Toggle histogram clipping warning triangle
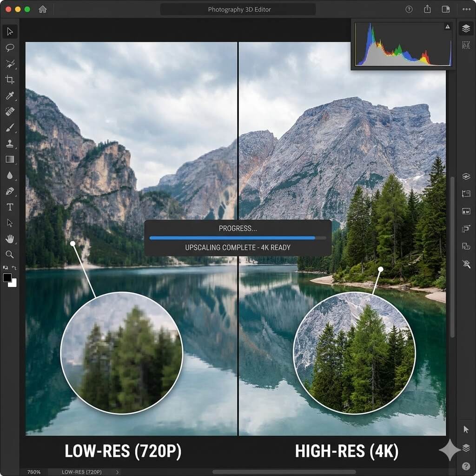 point(447,27)
